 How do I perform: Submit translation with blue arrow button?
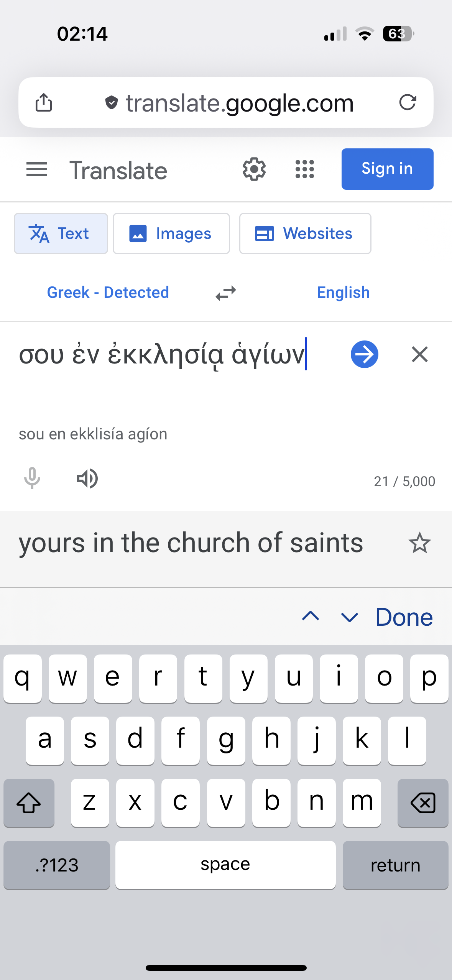(x=364, y=354)
